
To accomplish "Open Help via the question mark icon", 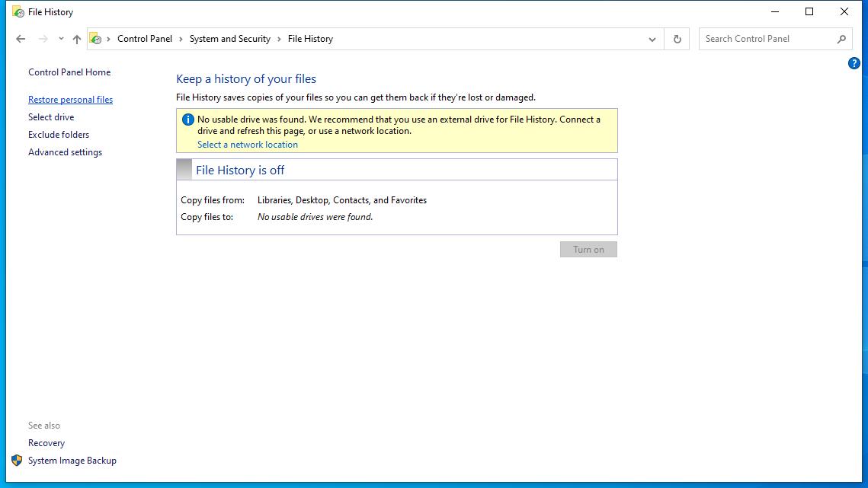I will [x=854, y=63].
